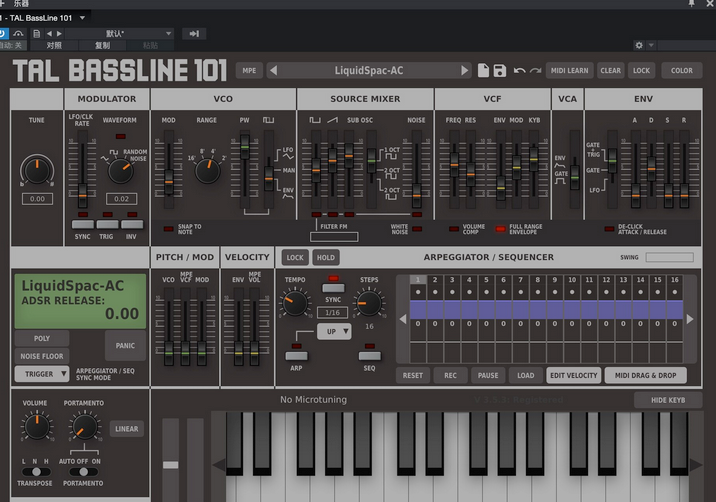Click the TUNE value field 0.00
The image size is (716, 502).
click(x=37, y=199)
